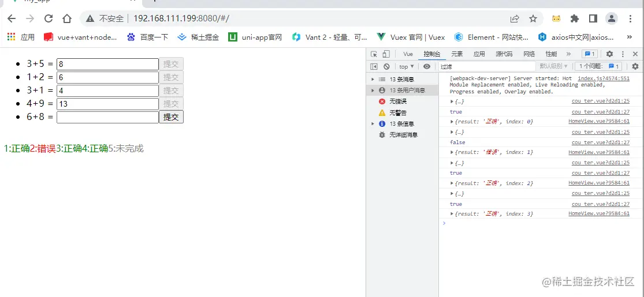
Task: Open the extensions puzzle menu
Action: pos(575,18)
